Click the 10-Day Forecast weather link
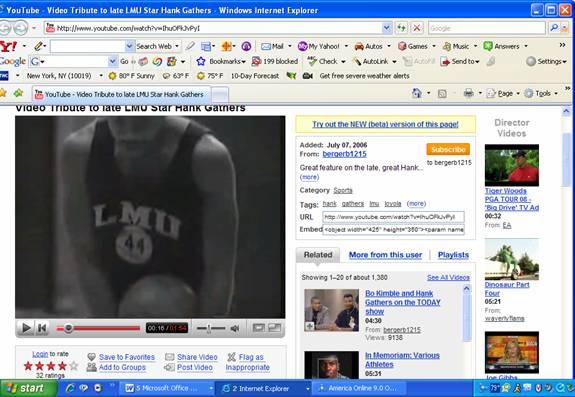The height and width of the screenshot is (397, 575). tap(255, 76)
